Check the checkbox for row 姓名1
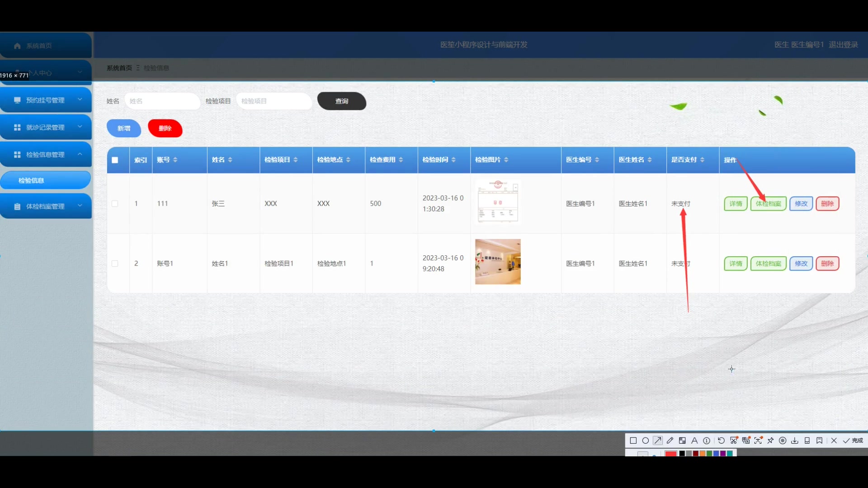The image size is (868, 488). [115, 263]
